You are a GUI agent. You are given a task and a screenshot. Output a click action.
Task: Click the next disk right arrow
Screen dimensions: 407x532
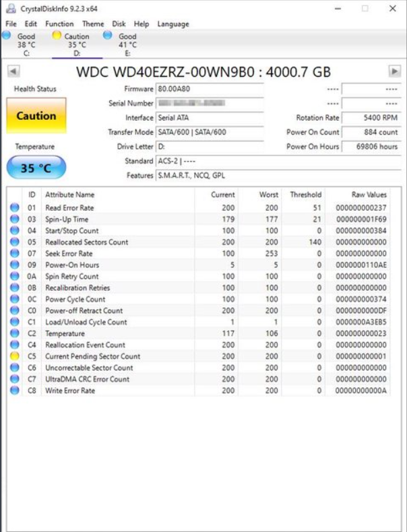[x=394, y=71]
